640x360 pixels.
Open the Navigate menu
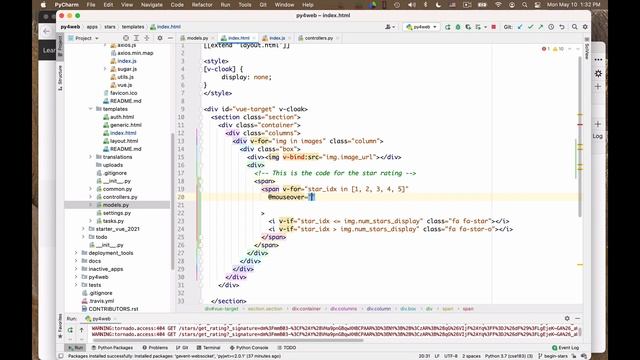(x=151, y=5)
